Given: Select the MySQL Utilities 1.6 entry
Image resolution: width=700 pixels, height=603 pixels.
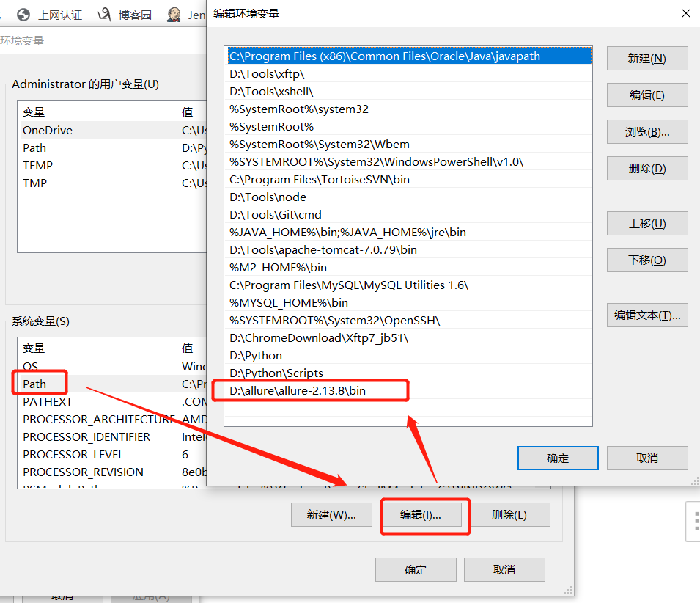Looking at the screenshot, I should coord(409,285).
